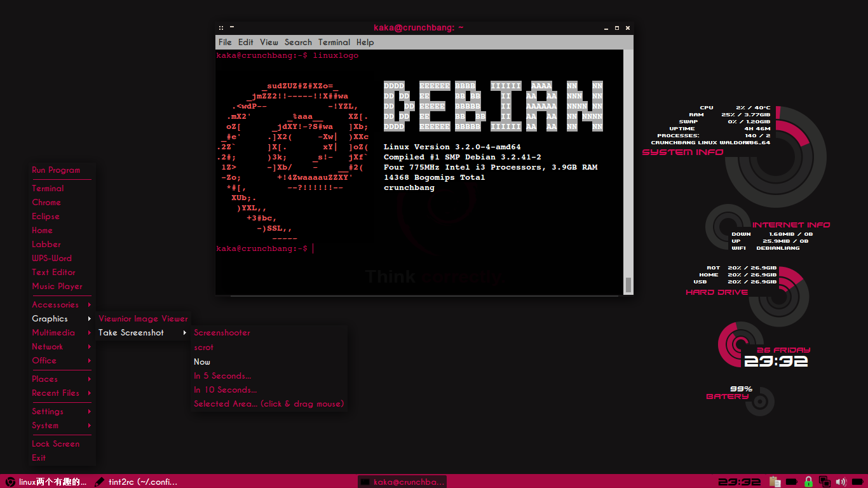Expand the Office submenu
The width and height of the screenshot is (868, 488).
62,360
